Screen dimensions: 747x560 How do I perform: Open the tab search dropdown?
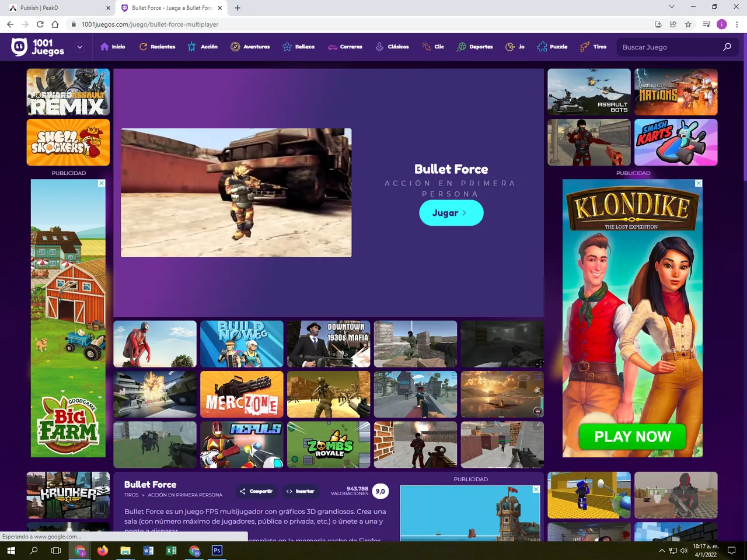pyautogui.click(x=672, y=7)
